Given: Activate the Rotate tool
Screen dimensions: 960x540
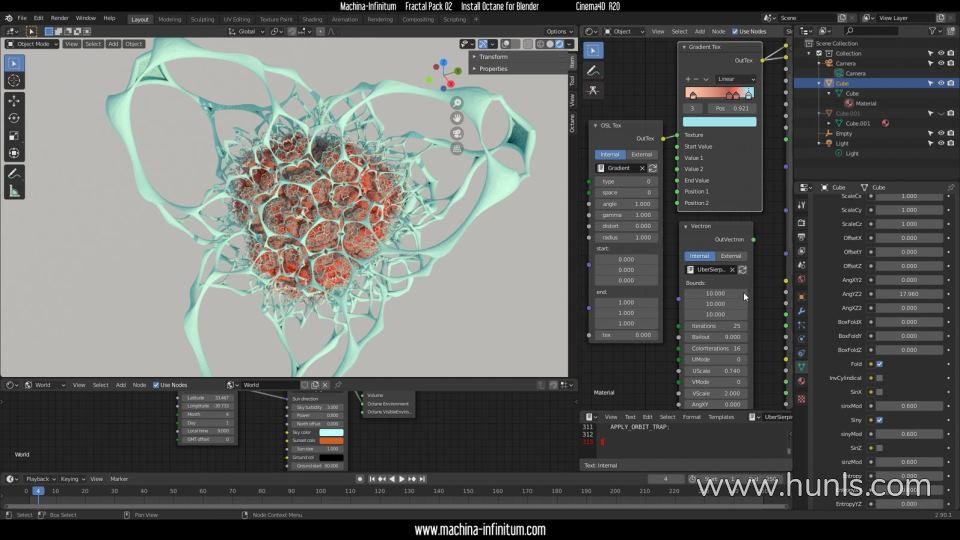Looking at the screenshot, I should [x=14, y=117].
